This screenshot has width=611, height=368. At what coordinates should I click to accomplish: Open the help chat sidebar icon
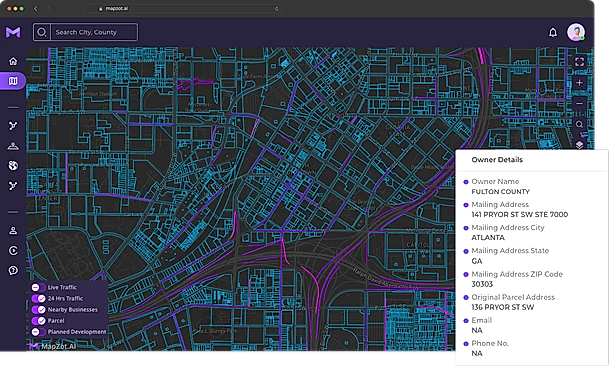(x=13, y=270)
